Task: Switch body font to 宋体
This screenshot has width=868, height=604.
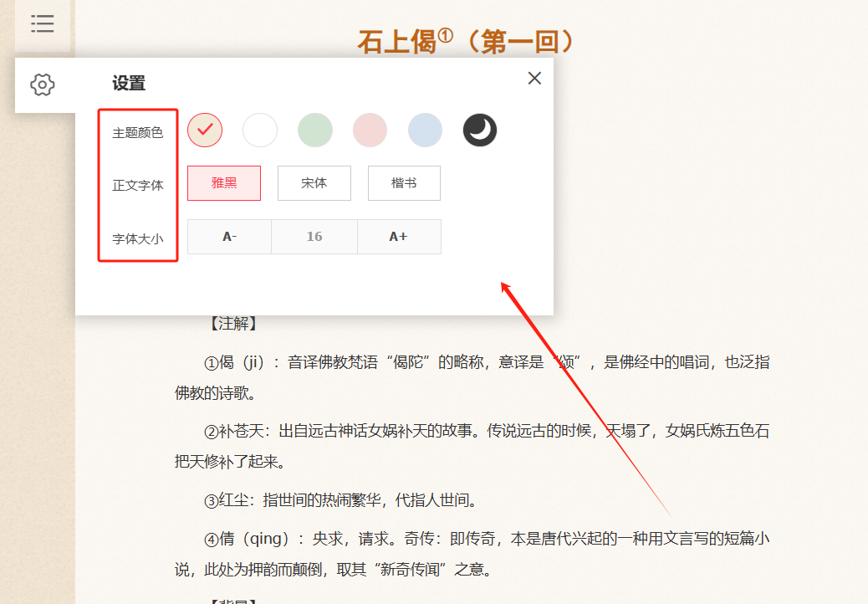Action: point(314,183)
